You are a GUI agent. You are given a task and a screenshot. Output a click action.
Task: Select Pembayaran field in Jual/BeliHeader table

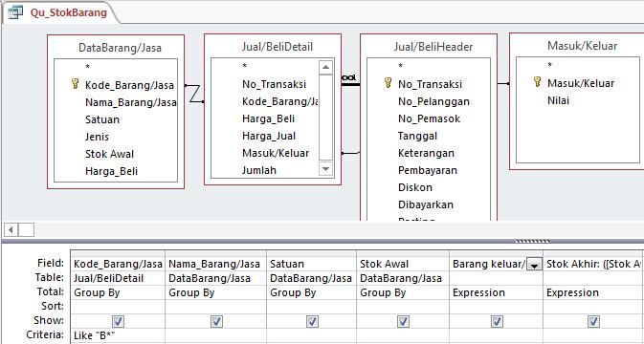point(428,170)
